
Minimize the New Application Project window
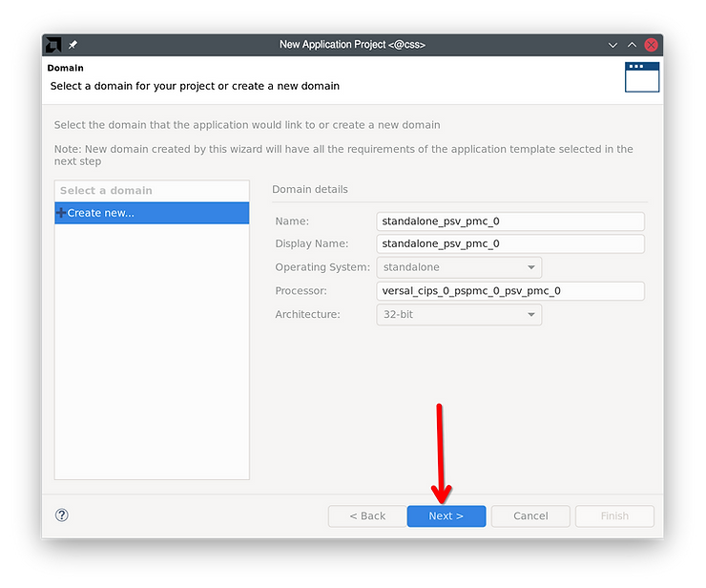click(x=613, y=45)
